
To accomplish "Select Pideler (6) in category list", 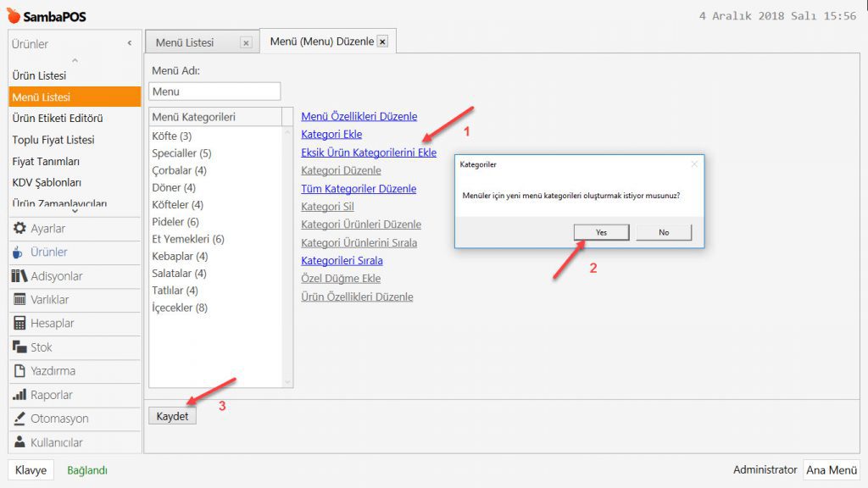I will coord(175,222).
